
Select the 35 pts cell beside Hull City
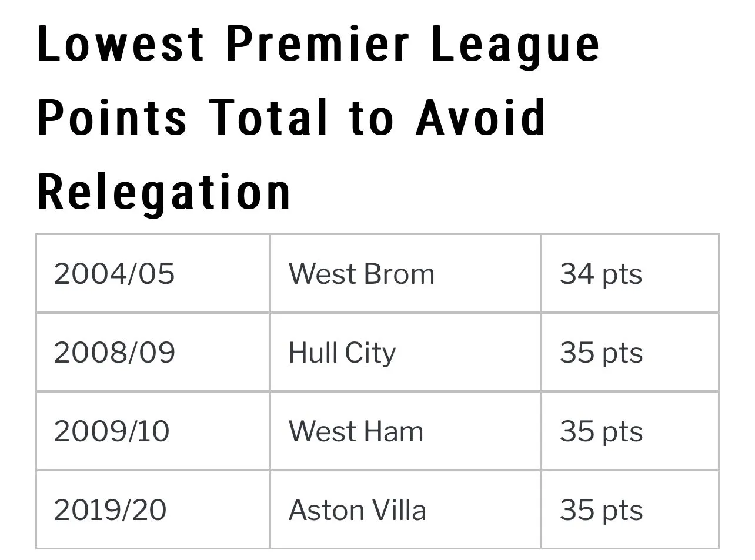click(x=601, y=353)
